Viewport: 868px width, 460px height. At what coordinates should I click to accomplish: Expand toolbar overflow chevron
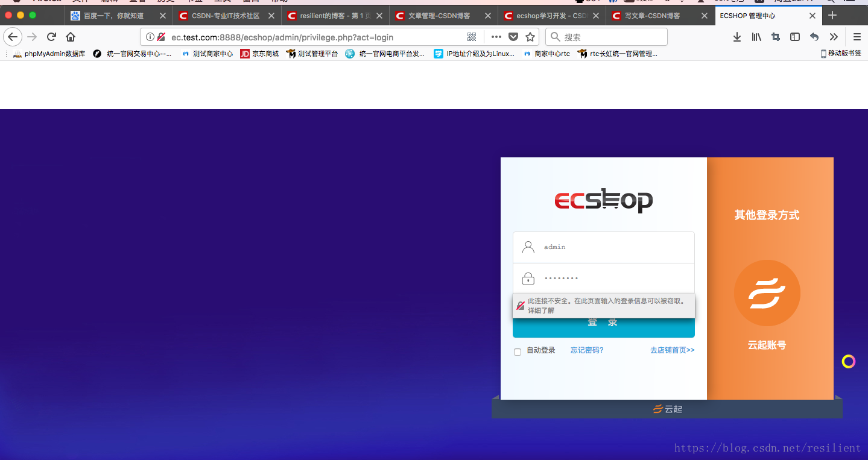coord(834,37)
